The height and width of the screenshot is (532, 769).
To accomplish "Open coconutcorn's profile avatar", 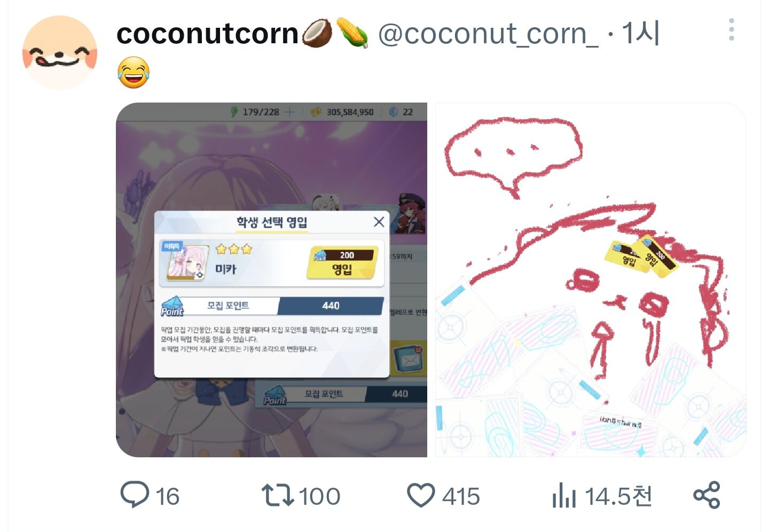I will [x=60, y=52].
